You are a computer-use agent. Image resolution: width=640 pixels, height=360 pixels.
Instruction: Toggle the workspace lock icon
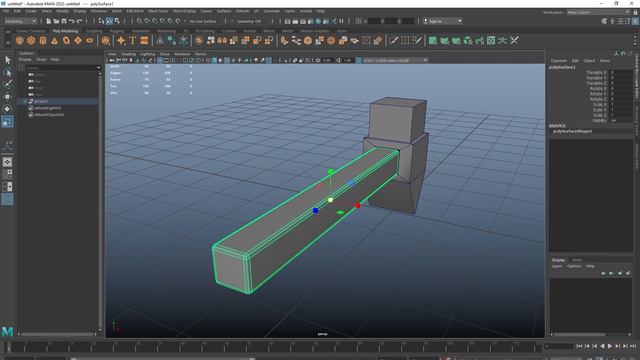tap(636, 12)
